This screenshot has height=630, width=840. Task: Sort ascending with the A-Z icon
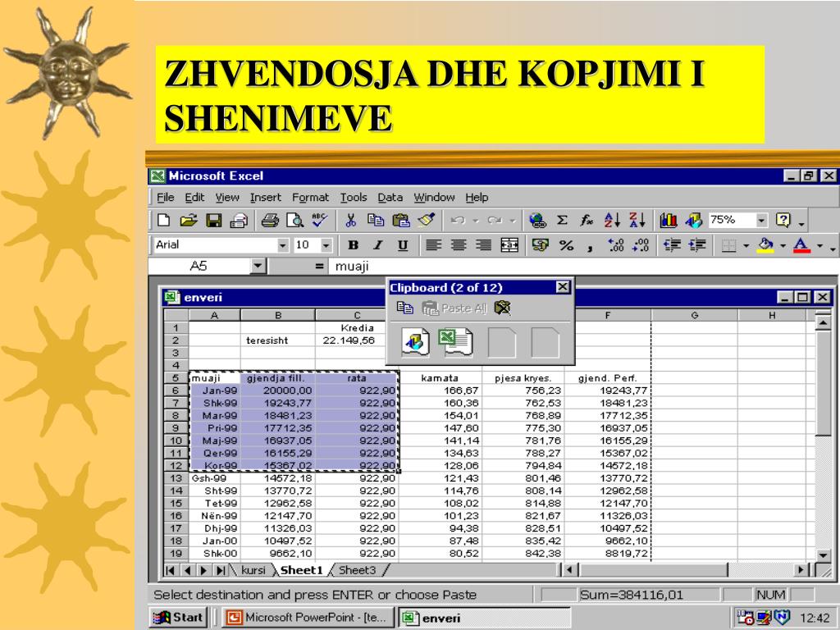612,220
